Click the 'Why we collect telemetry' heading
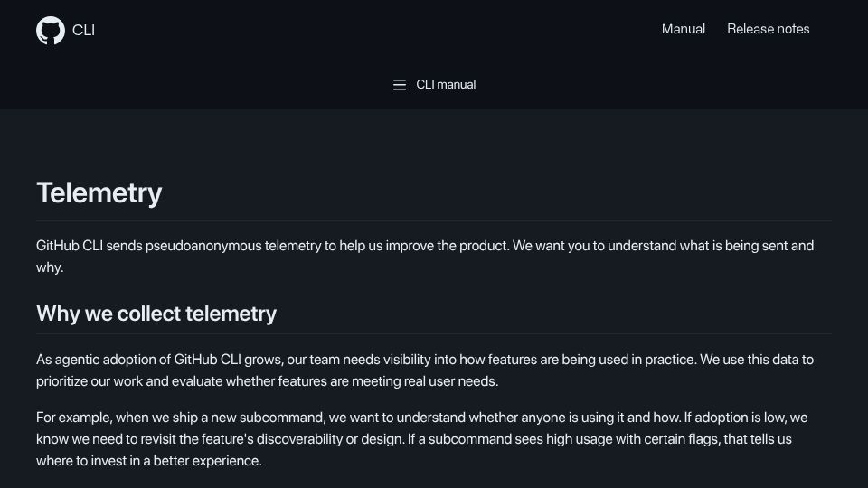 pyautogui.click(x=156, y=314)
